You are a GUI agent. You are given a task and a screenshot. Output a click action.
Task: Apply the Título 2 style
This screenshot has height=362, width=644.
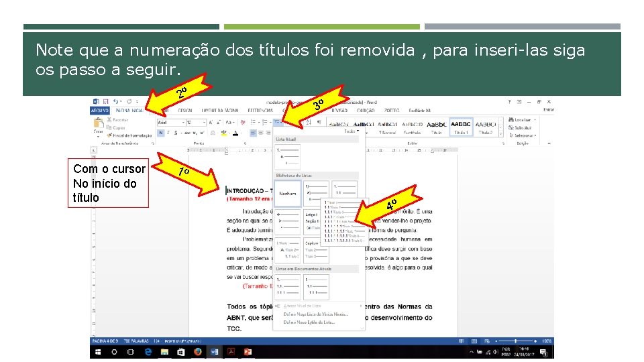pos(486,127)
